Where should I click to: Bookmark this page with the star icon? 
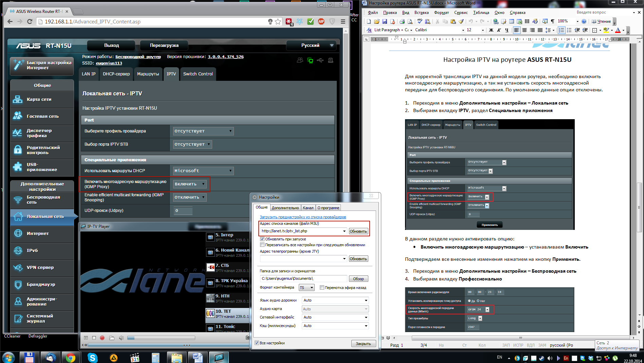(x=278, y=21)
